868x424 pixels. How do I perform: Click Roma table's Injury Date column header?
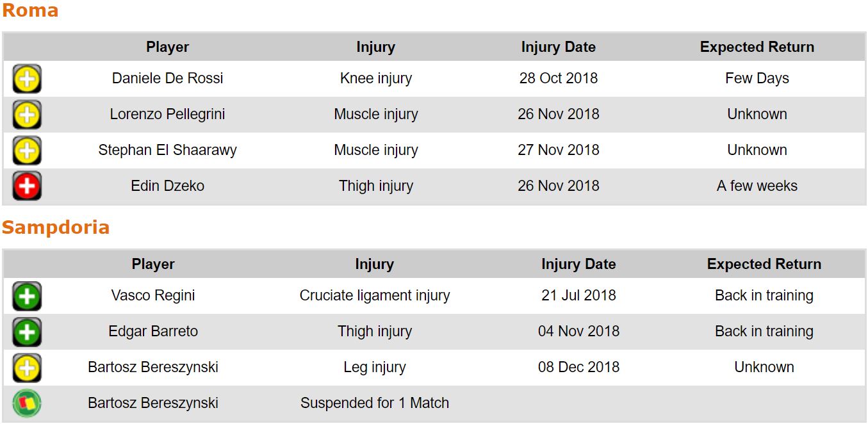click(558, 47)
